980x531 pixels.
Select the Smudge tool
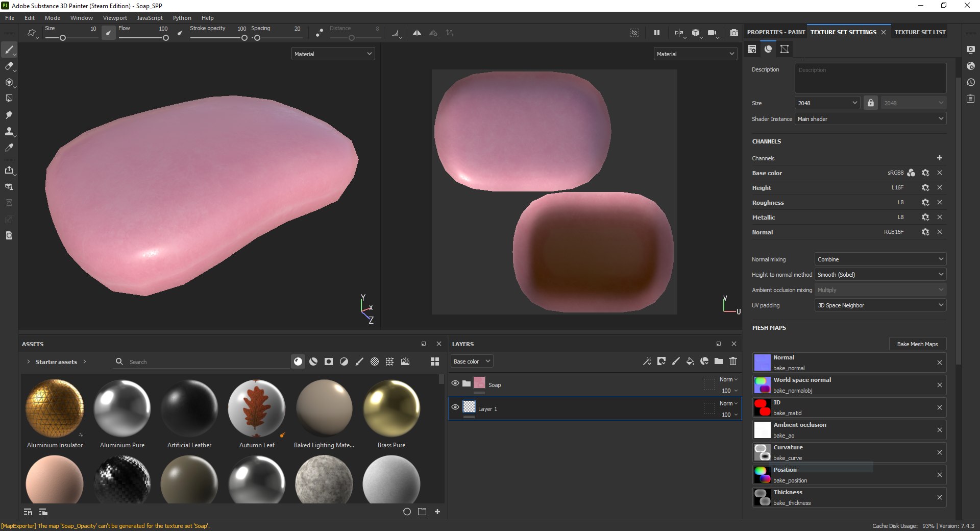click(9, 115)
